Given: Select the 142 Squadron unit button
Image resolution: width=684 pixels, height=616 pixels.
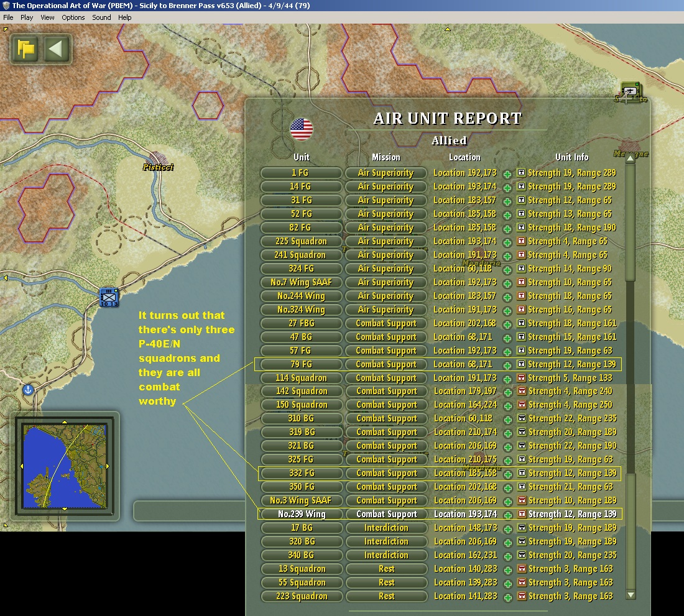Looking at the screenshot, I should click(x=302, y=391).
